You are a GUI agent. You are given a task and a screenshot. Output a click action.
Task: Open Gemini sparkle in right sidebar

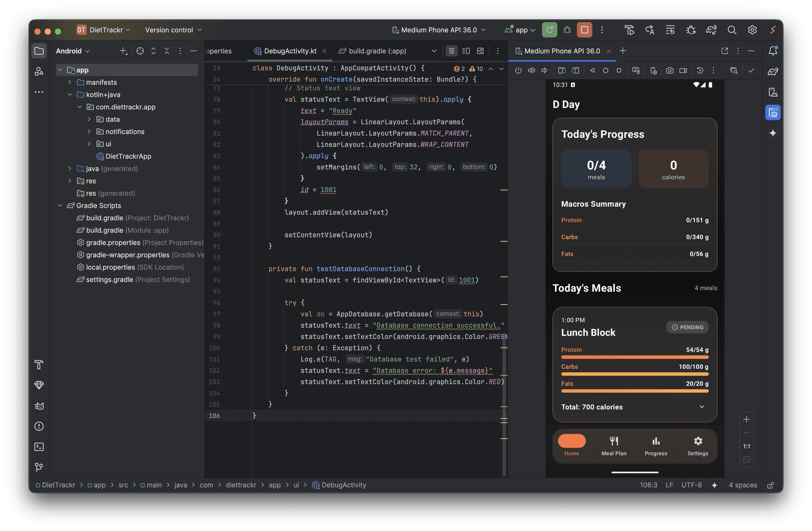click(773, 133)
